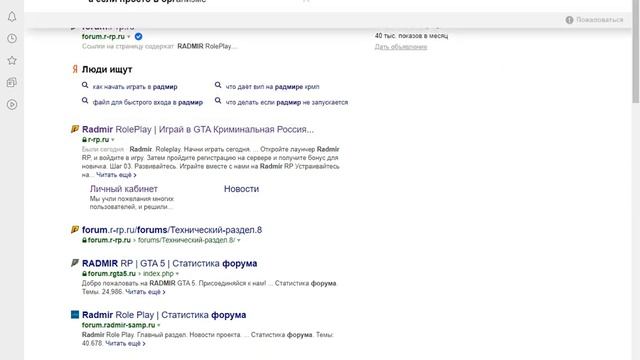This screenshot has height=360, width=640.
Task: Click favicon of Radmir RolePlay r-rp.ru result
Action: (75, 129)
